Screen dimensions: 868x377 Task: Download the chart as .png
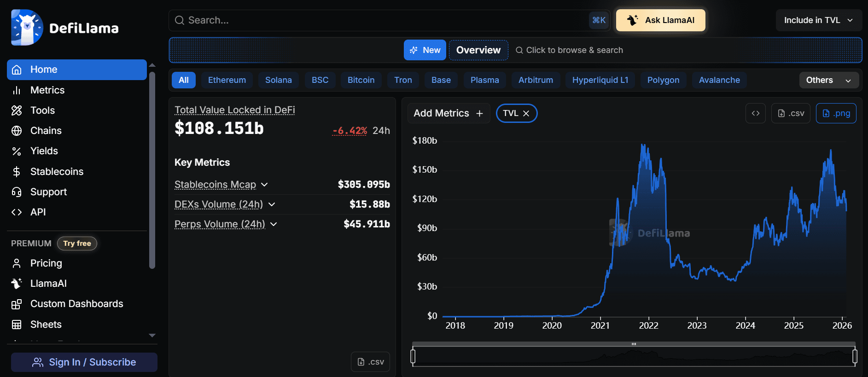[x=836, y=113]
